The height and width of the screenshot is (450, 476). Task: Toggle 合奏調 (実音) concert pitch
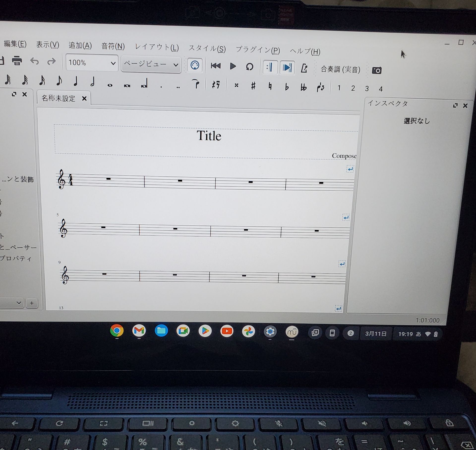point(340,69)
